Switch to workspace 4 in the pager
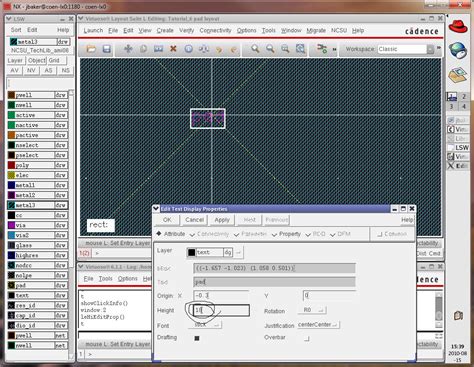Image resolution: width=474 pixels, height=367 pixels. [x=464, y=106]
